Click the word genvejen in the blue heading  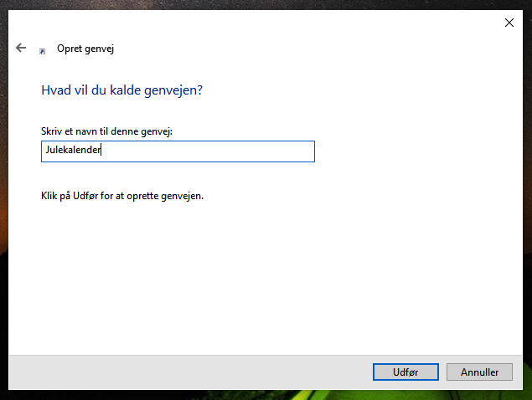point(173,90)
